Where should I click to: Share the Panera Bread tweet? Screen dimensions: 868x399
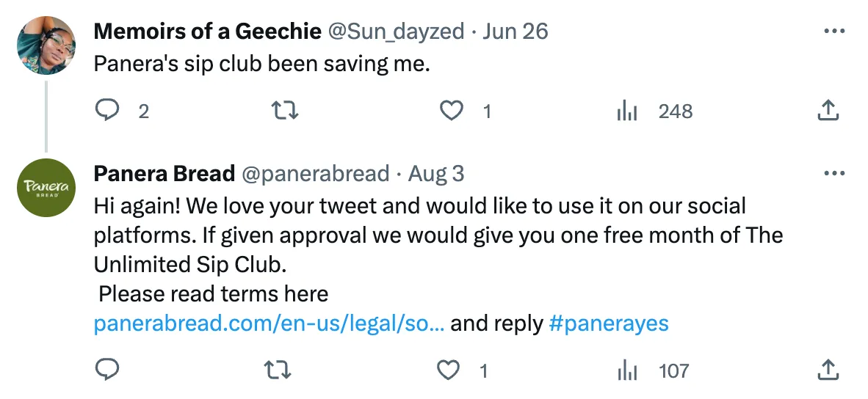coord(828,370)
